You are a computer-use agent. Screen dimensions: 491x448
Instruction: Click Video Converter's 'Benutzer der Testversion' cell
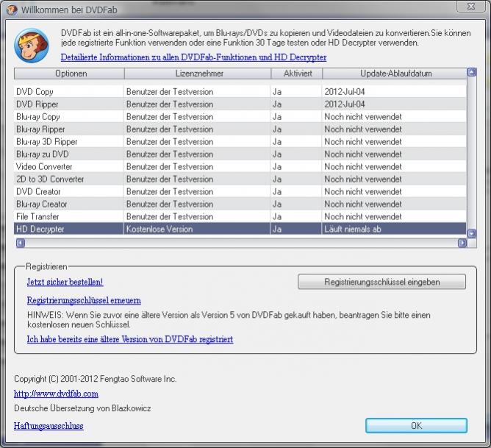click(x=197, y=167)
